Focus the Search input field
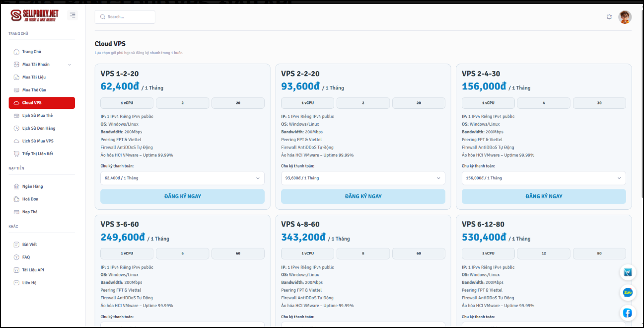The height and width of the screenshot is (328, 644). click(125, 17)
